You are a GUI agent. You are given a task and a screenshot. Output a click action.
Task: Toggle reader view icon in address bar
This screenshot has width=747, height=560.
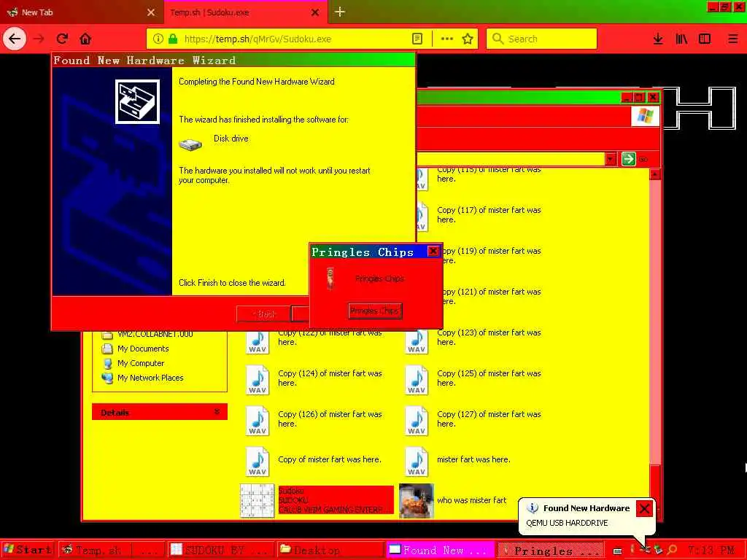click(417, 39)
